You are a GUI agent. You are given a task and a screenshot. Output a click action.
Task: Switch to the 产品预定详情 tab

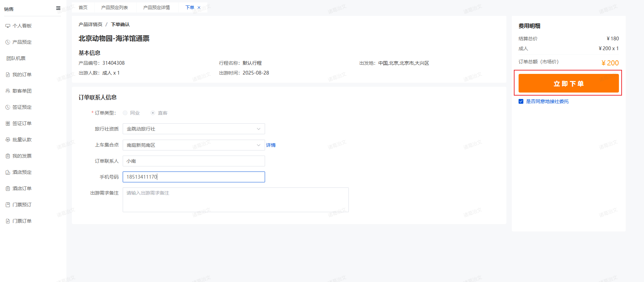156,7
